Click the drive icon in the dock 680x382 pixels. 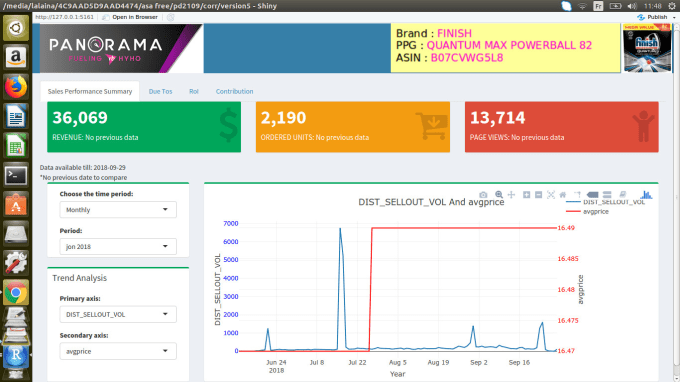point(16,234)
